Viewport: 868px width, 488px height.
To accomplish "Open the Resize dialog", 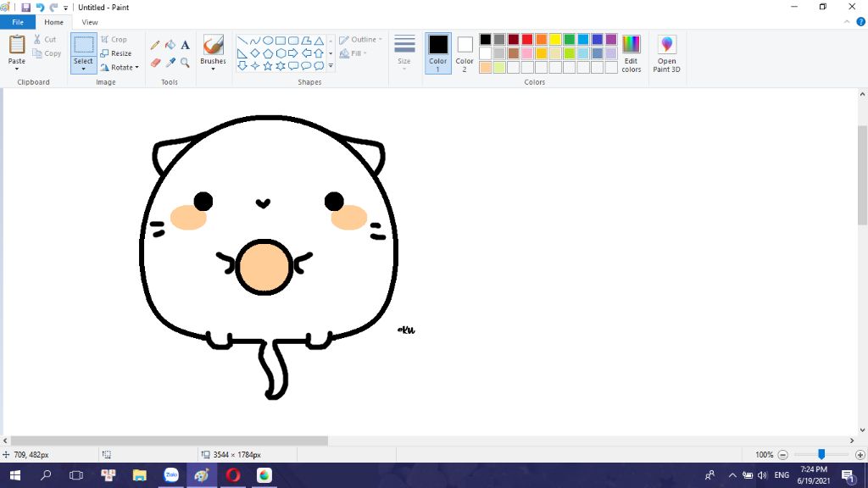I will pos(116,53).
